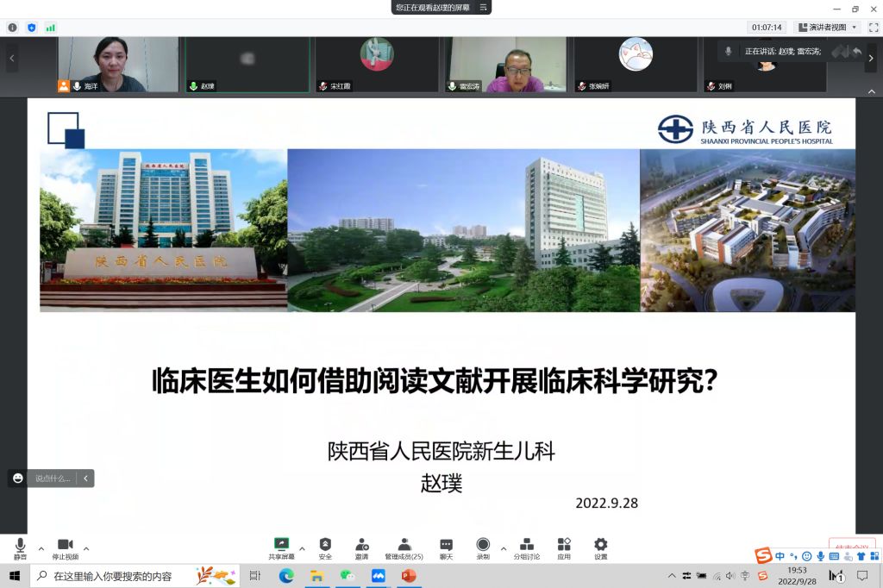Stop video with 停止视频 camera button
Image resolution: width=883 pixels, height=588 pixels.
[65, 547]
